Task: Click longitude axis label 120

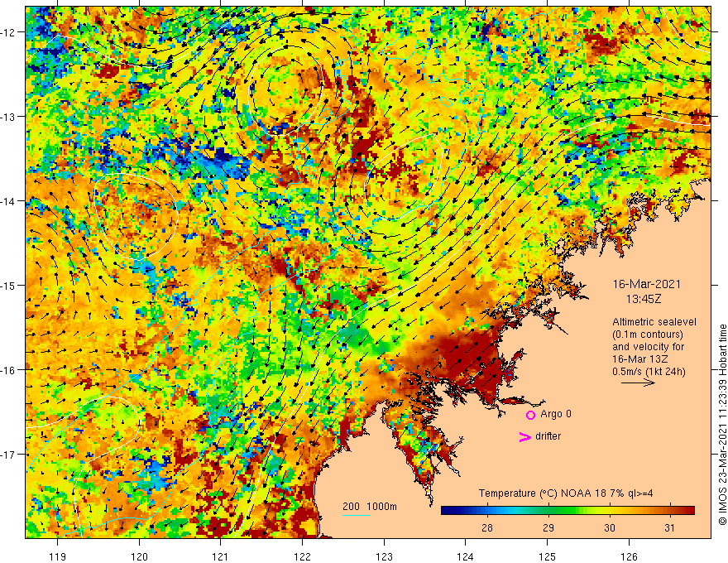Action: pyautogui.click(x=139, y=557)
